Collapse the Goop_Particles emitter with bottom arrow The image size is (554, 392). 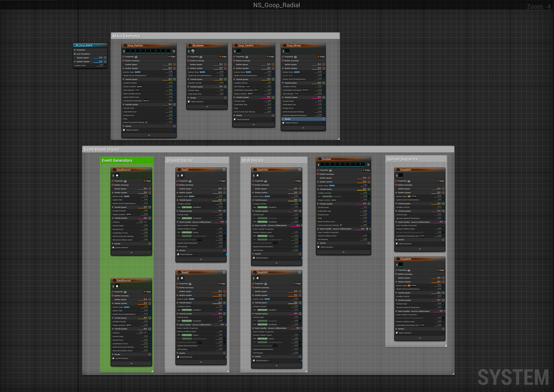(149, 135)
